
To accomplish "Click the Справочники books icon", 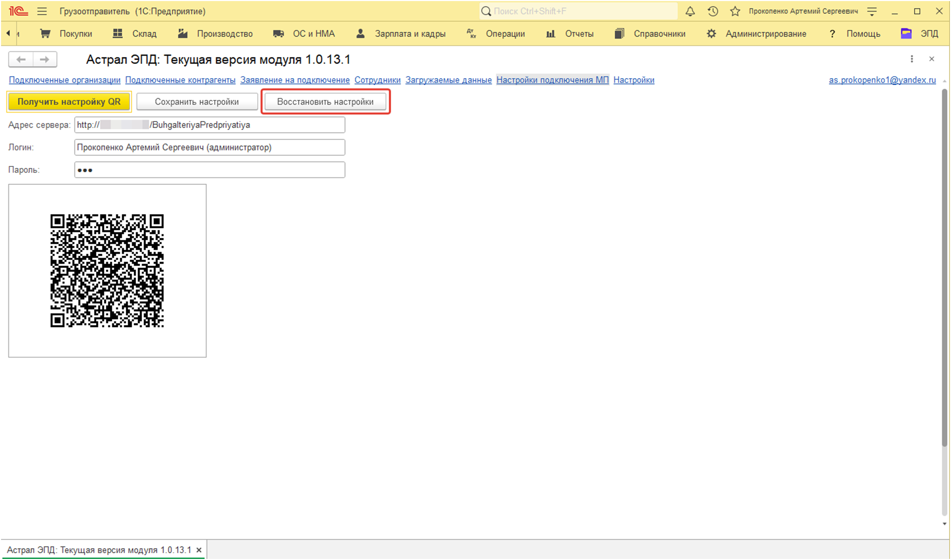I will [620, 33].
